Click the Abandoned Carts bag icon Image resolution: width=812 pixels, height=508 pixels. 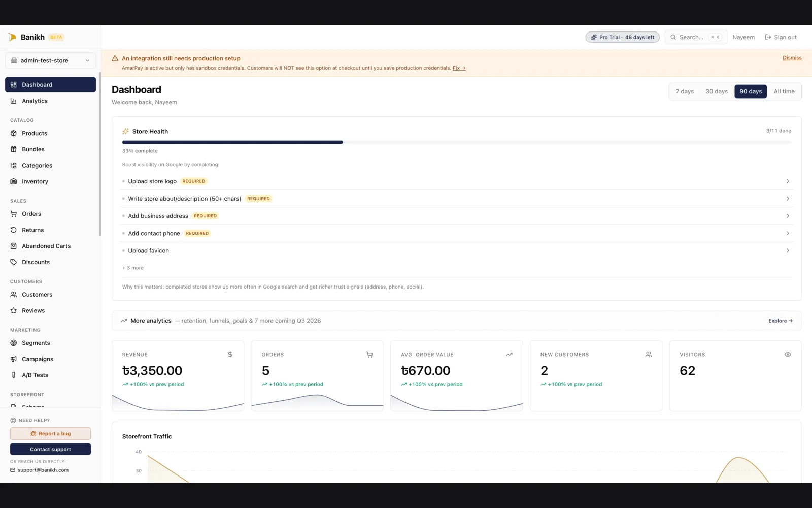pos(14,246)
